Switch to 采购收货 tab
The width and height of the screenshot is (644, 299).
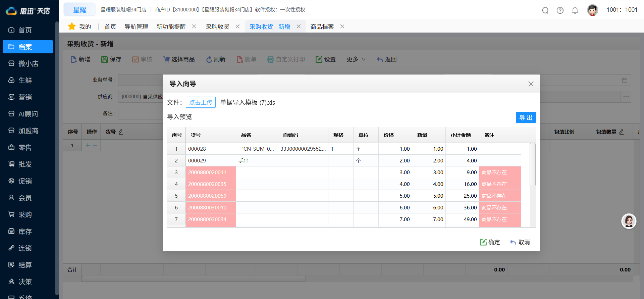[218, 27]
